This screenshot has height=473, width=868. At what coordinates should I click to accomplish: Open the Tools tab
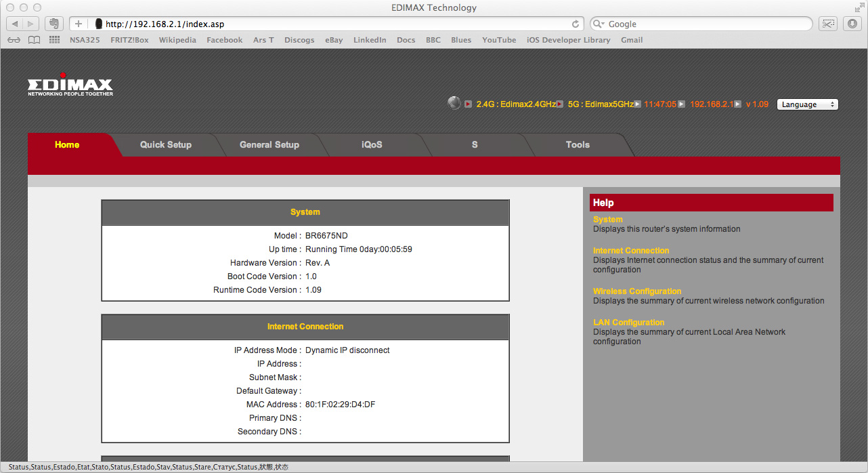pyautogui.click(x=578, y=144)
